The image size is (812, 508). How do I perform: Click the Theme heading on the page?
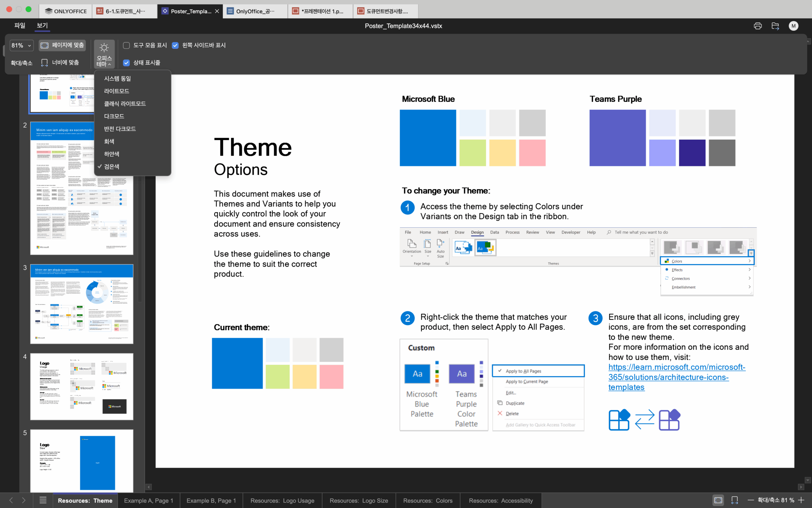point(253,147)
